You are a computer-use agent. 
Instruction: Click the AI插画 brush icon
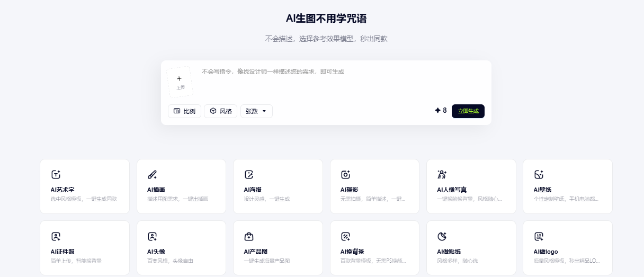152,174
